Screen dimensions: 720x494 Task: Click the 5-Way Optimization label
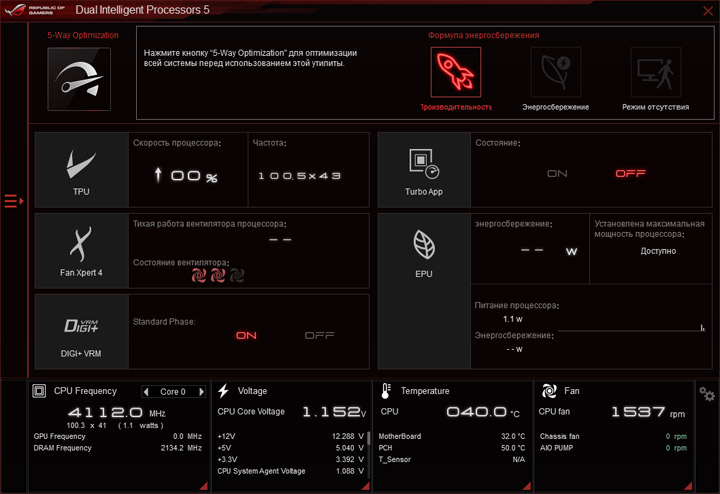coord(83,35)
